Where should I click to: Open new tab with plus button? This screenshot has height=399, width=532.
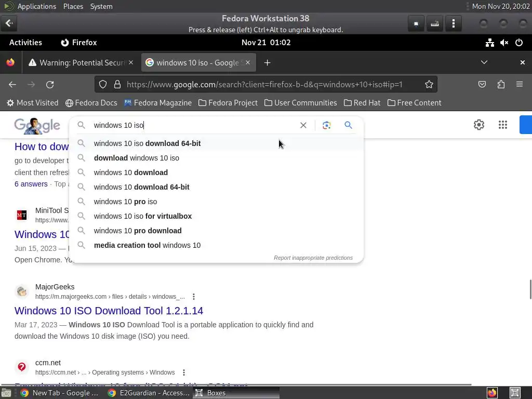[268, 63]
